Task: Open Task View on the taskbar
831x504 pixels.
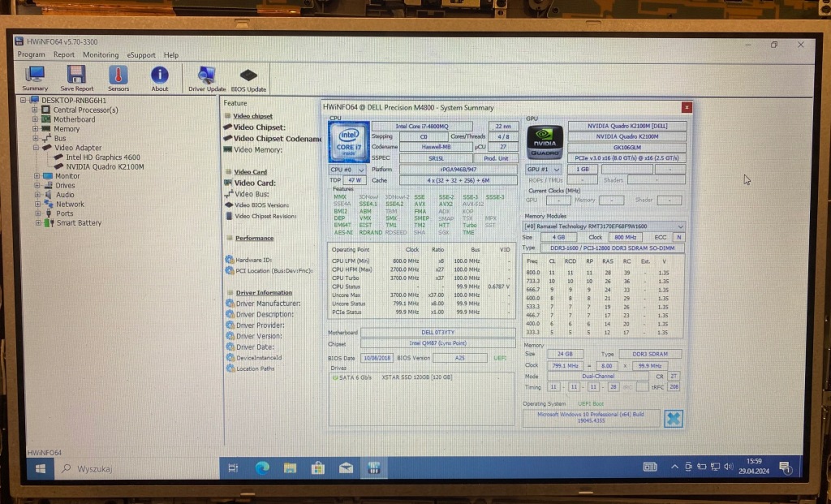Action: tap(233, 468)
